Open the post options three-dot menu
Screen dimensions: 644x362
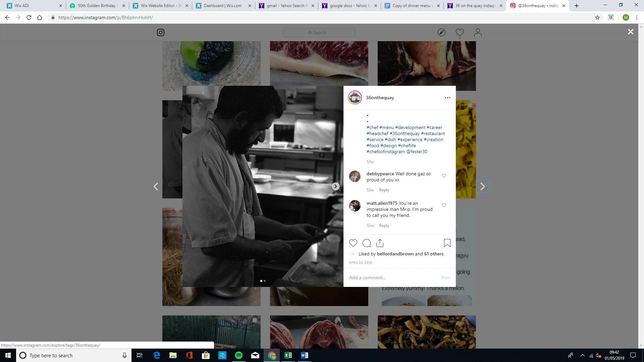447,98
